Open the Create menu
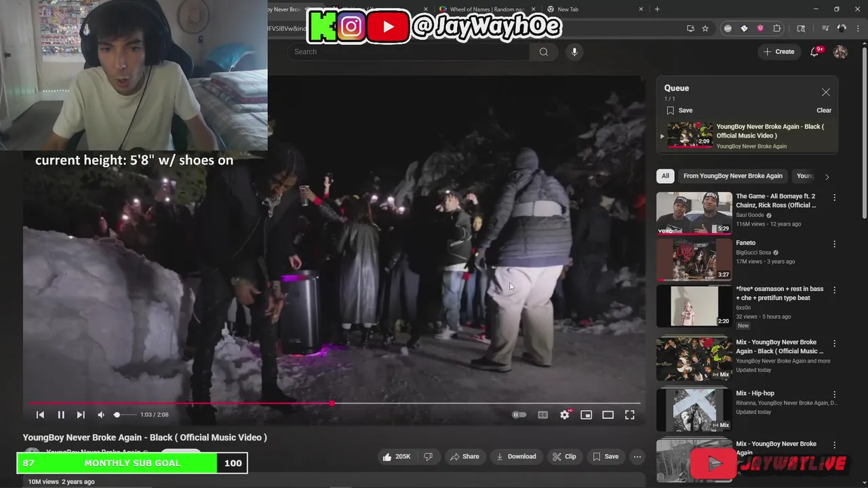868x488 pixels. coord(778,52)
